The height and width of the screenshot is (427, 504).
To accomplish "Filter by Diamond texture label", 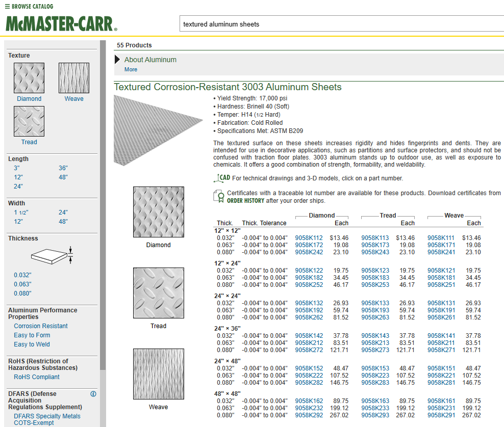I will [x=29, y=99].
